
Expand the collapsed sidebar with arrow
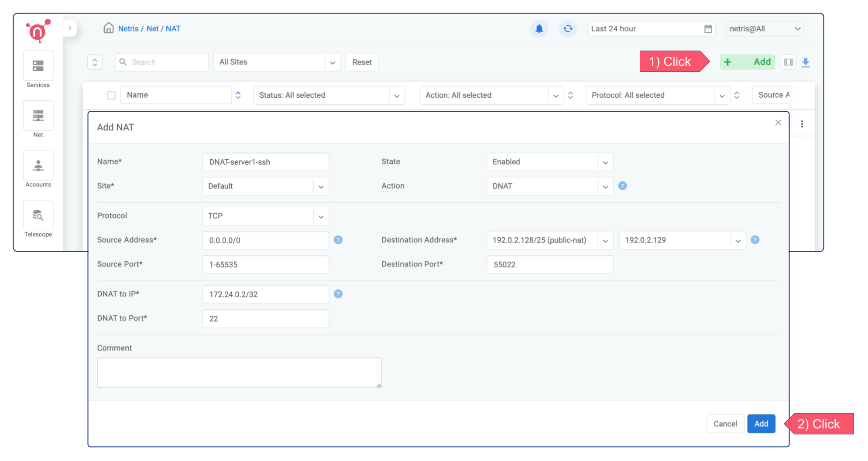click(x=70, y=28)
